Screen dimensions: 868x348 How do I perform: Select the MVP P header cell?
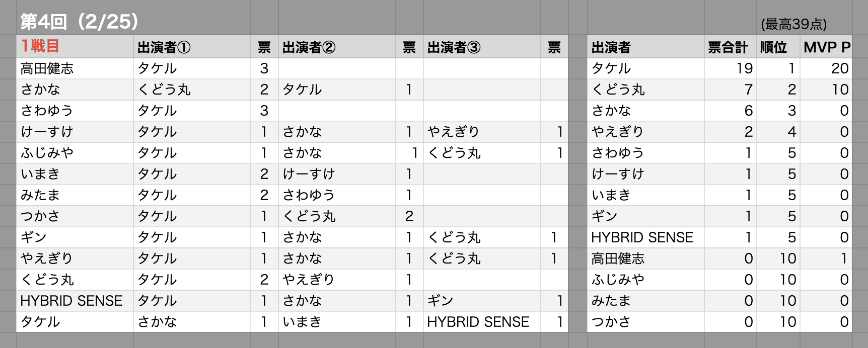tap(826, 47)
